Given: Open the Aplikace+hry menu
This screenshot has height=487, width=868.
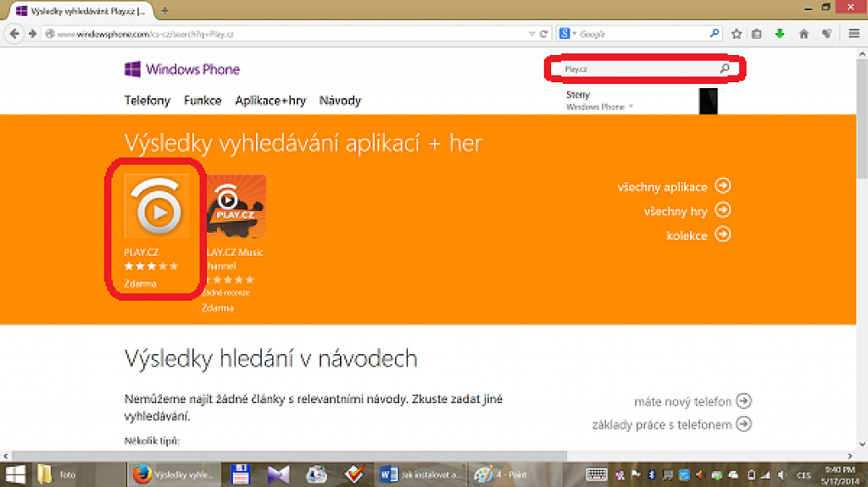Looking at the screenshot, I should tap(270, 100).
